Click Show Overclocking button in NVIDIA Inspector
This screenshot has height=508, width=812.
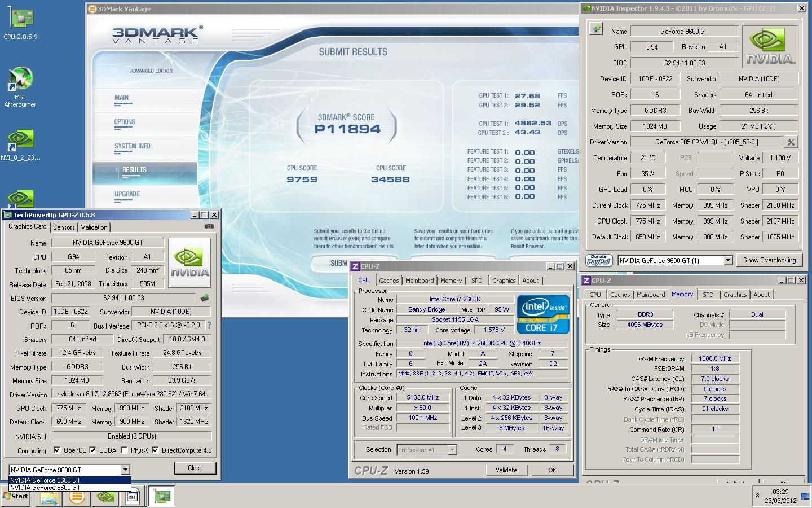pos(769,260)
